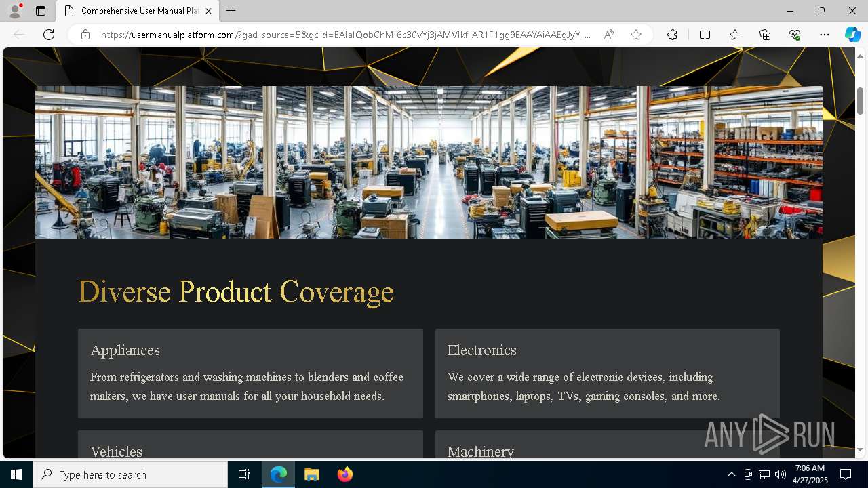The image size is (868, 488).
Task: Close the Comprehensive User Manual tab
Action: tap(209, 11)
